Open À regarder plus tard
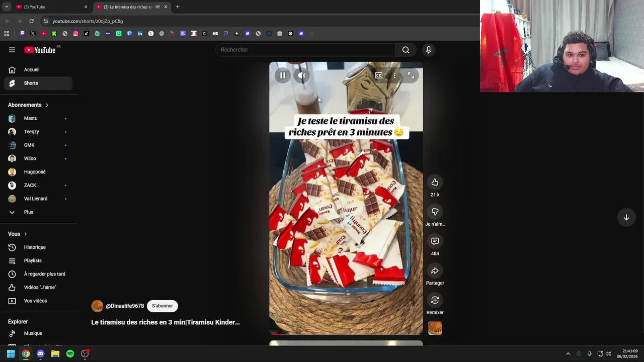The image size is (644, 362). 38,274
